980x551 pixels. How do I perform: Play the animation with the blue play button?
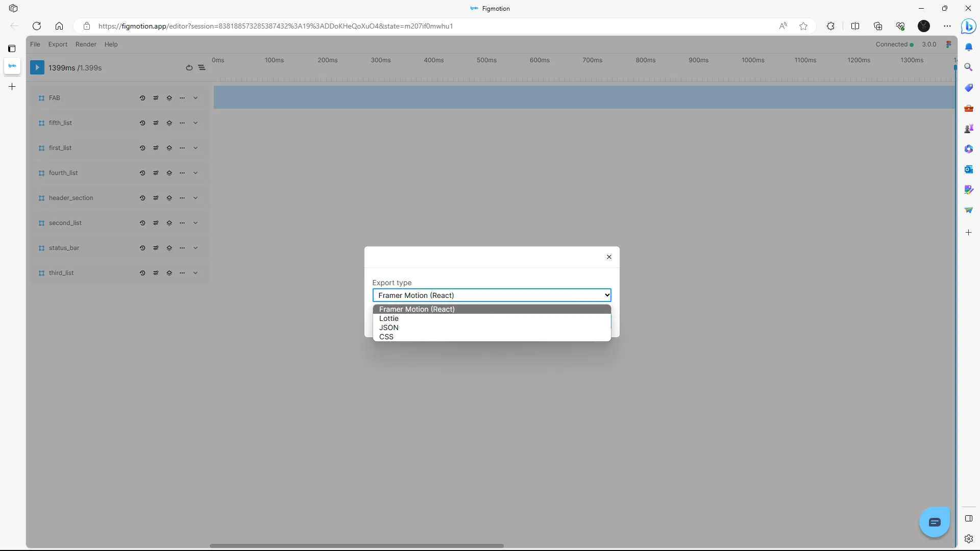(37, 68)
